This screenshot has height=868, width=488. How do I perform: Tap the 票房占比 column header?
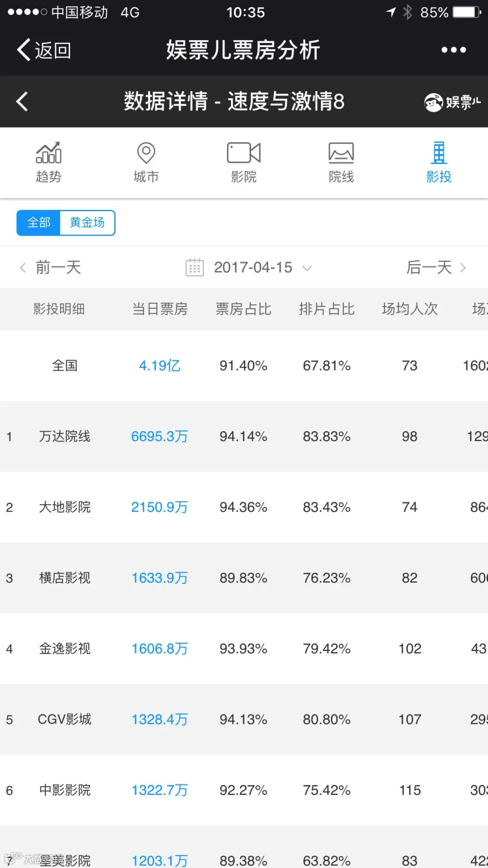coord(243,309)
